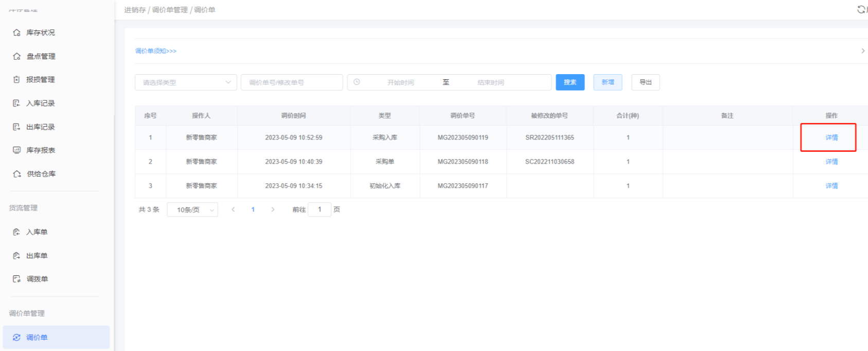The width and height of the screenshot is (868, 351).
Task: Click the 出库记录 sidebar icon
Action: point(16,127)
